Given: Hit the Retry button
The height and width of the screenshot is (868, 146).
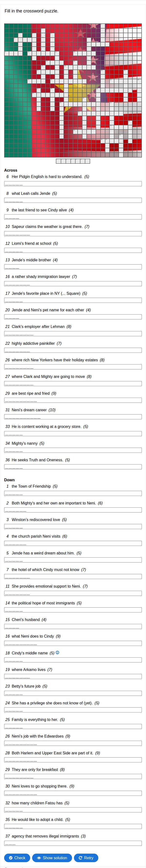Looking at the screenshot, I should click(86, 858).
